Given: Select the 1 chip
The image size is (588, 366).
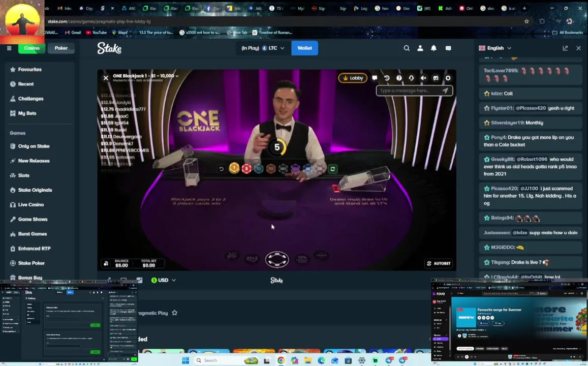Looking at the screenshot, I should pos(234,168).
